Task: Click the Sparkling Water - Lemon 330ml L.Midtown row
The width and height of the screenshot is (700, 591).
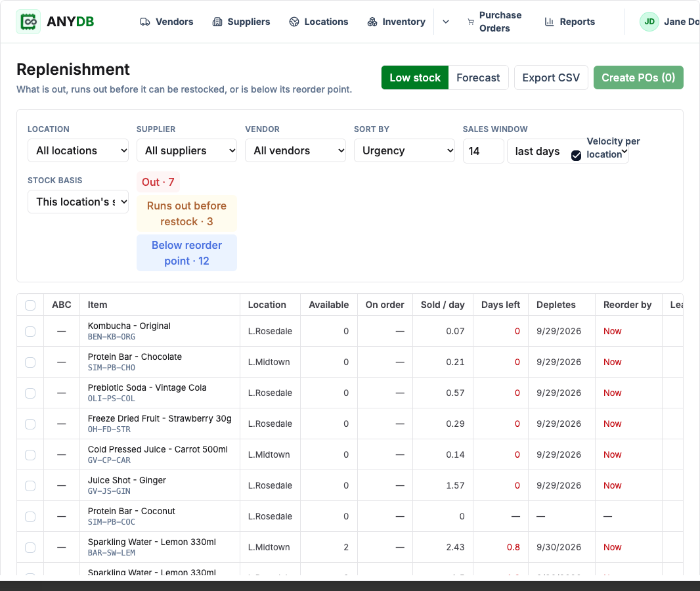Action: point(350,547)
